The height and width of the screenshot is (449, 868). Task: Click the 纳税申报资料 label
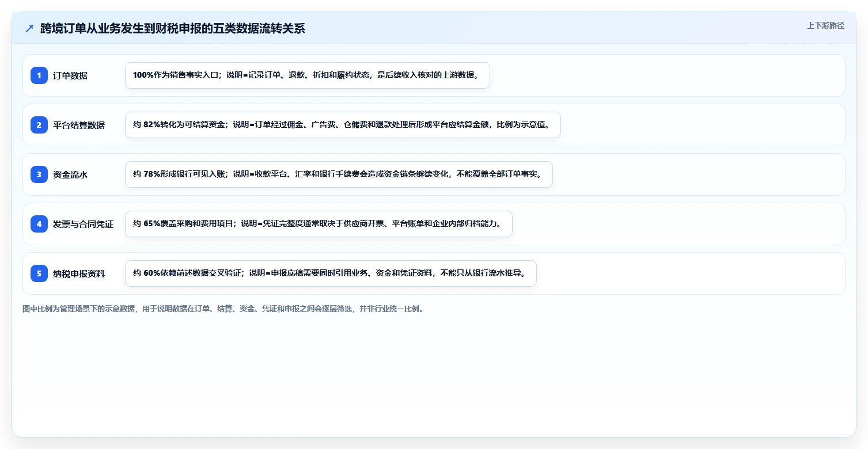[79, 273]
